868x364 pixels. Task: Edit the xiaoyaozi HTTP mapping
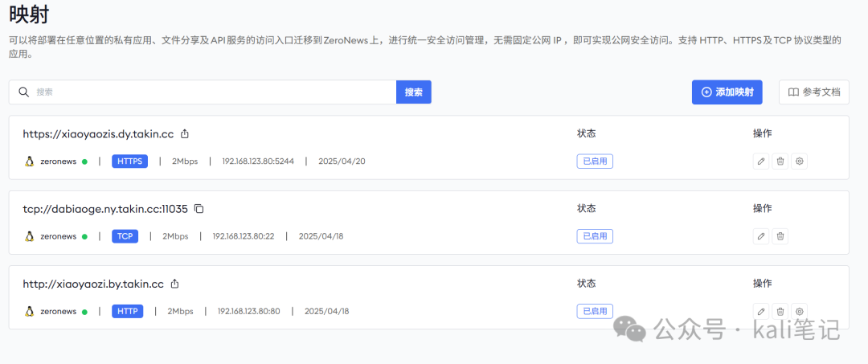pyautogui.click(x=760, y=311)
